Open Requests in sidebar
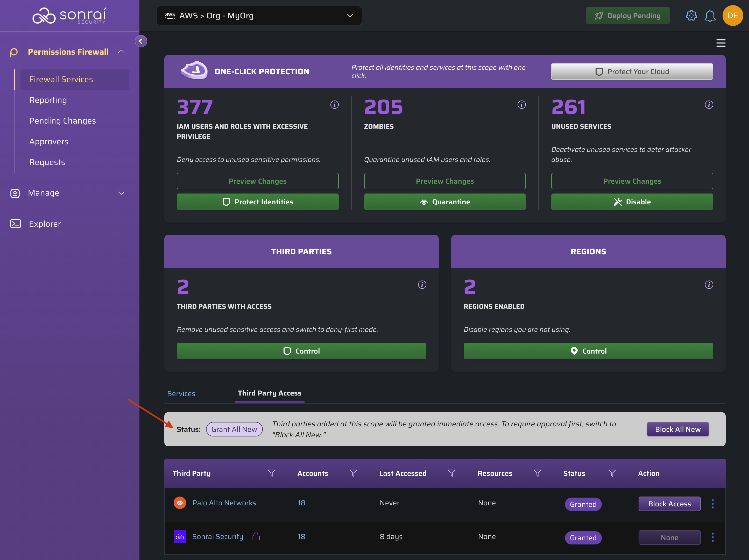 pos(47,162)
